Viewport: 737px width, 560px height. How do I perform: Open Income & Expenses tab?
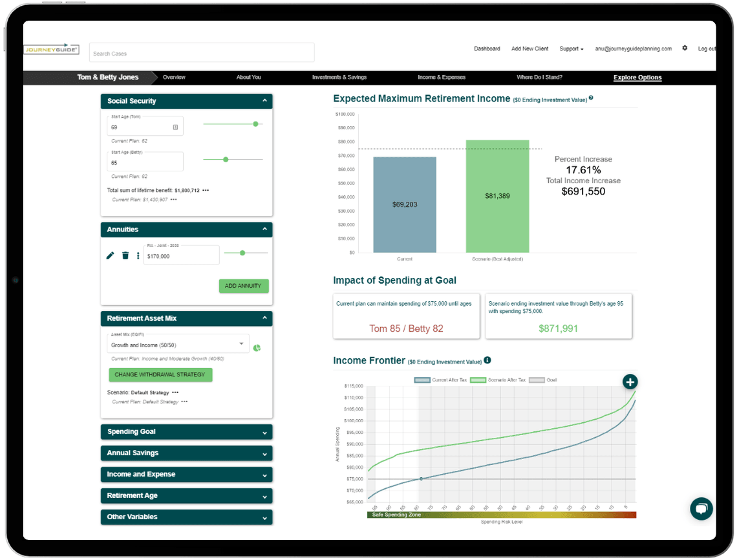pos(442,77)
